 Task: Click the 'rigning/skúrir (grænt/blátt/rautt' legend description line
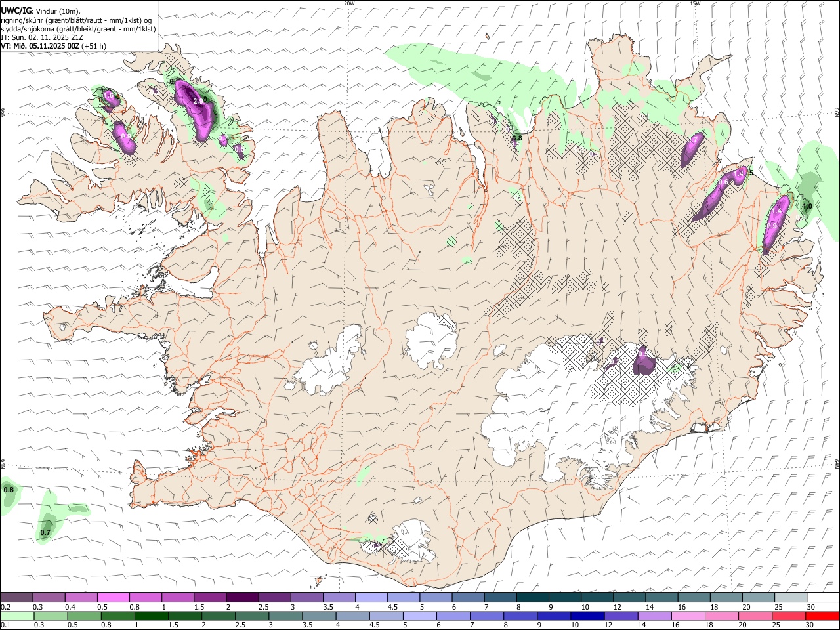point(76,20)
